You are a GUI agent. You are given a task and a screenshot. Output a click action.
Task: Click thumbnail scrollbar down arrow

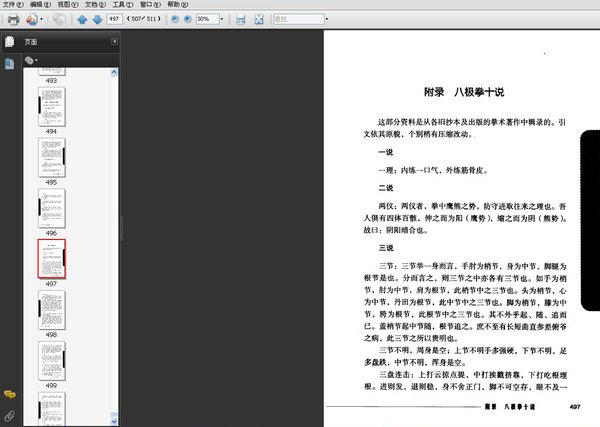[114, 422]
